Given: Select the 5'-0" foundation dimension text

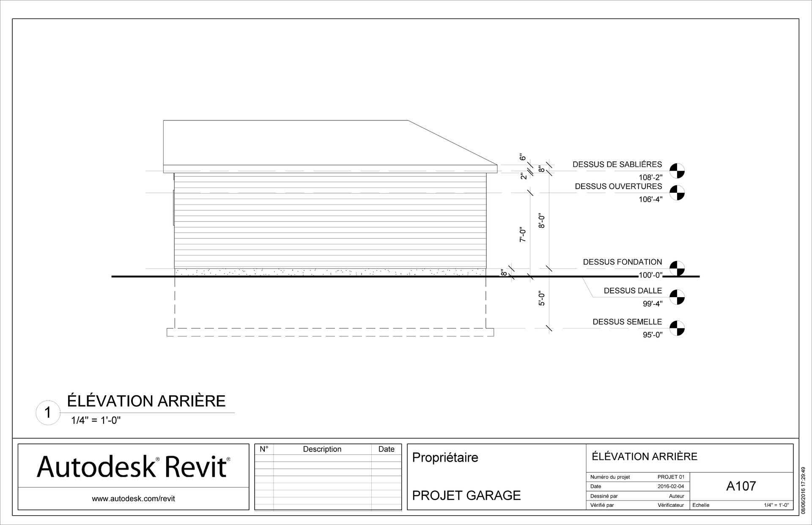Looking at the screenshot, I should pyautogui.click(x=542, y=298).
